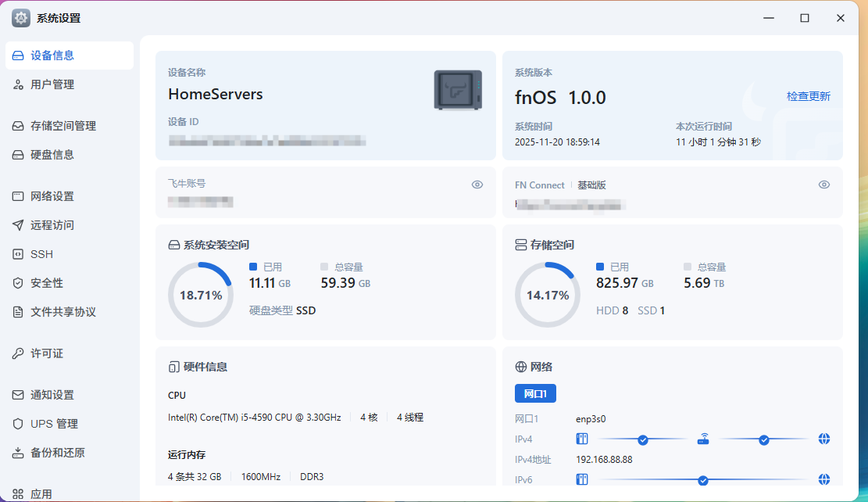The height and width of the screenshot is (502, 868).
Task: Click the IPv4 checkmark between router and globe
Action: pos(764,440)
